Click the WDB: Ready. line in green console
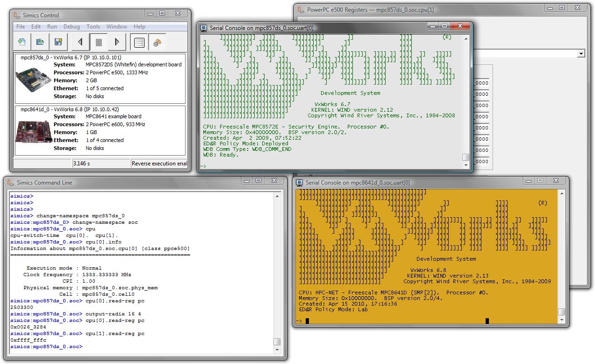 click(x=221, y=155)
